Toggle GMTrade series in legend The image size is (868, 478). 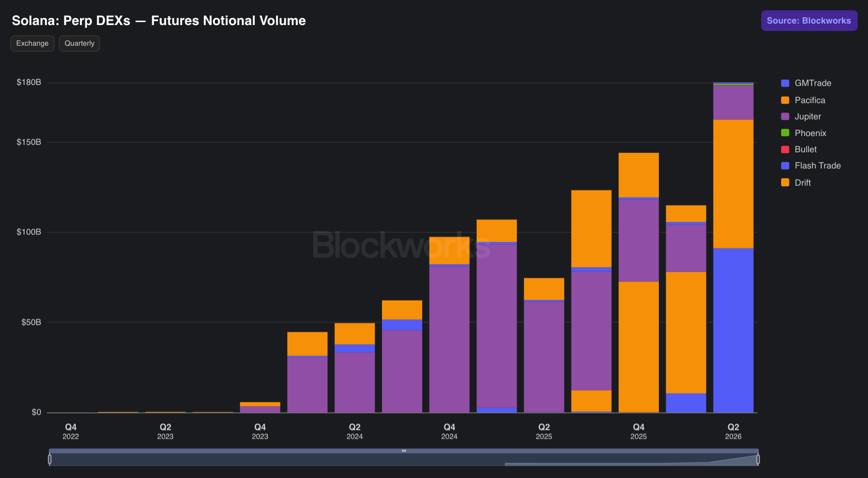(806, 84)
